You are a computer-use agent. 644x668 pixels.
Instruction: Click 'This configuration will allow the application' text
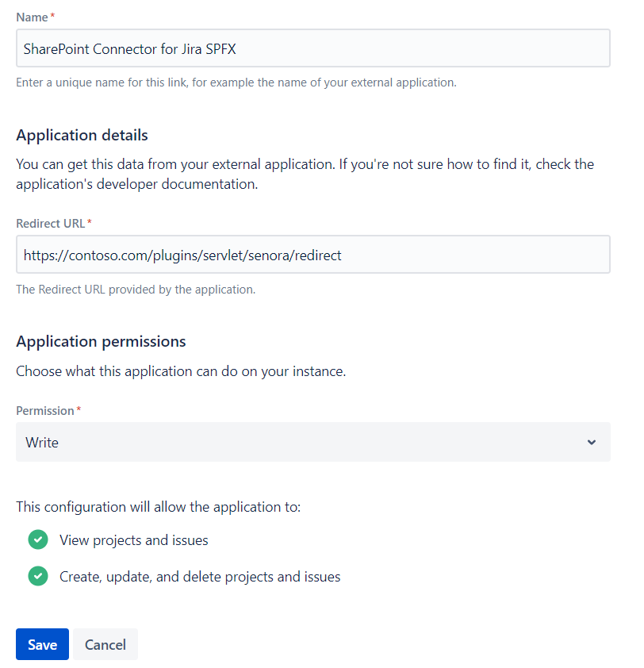click(x=158, y=506)
